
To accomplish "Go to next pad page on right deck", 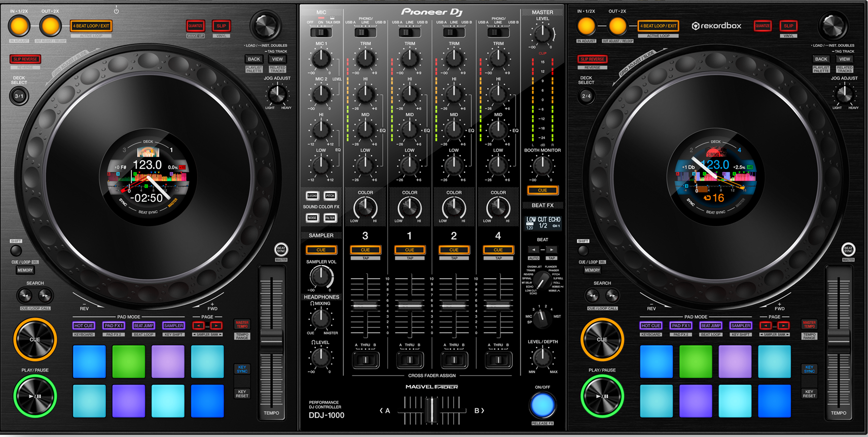I will point(783,325).
